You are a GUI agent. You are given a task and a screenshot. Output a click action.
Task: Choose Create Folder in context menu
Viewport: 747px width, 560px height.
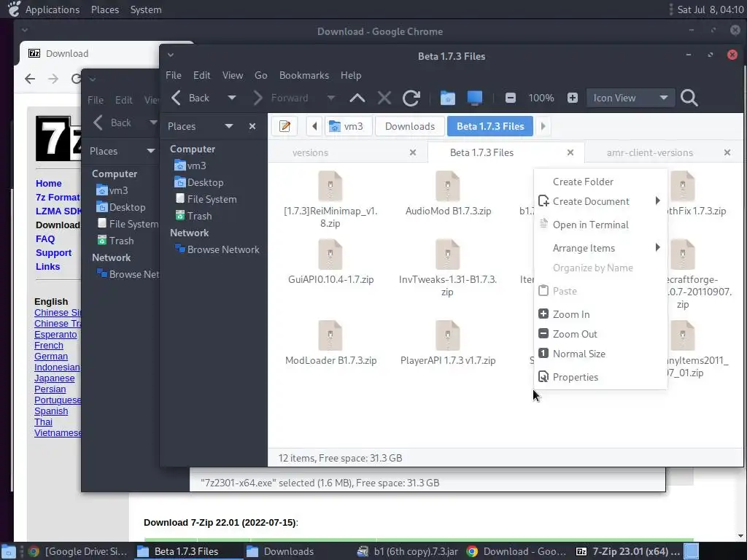pyautogui.click(x=600, y=182)
